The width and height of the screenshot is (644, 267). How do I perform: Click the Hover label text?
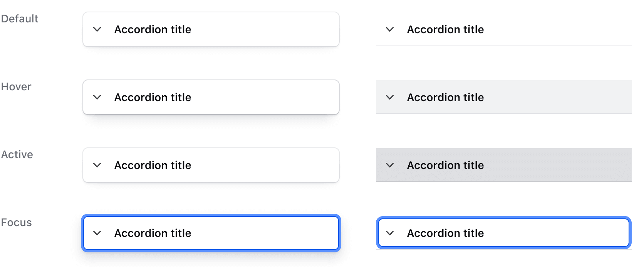[16, 86]
